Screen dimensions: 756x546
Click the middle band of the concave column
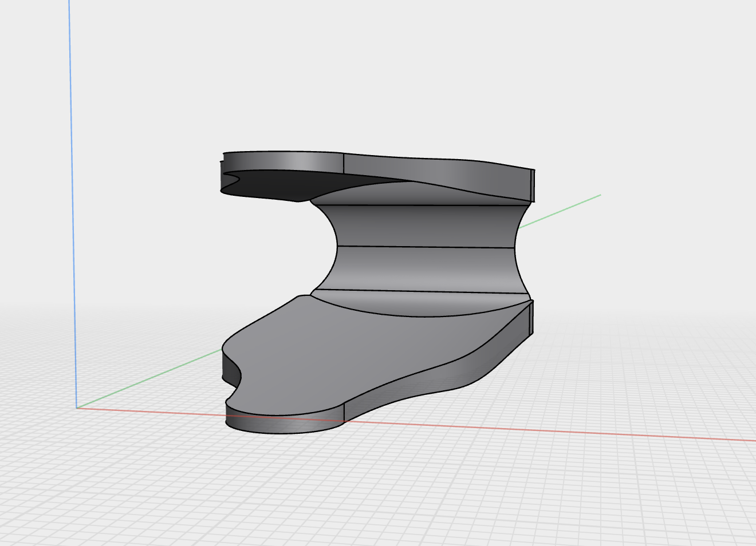coord(425,269)
